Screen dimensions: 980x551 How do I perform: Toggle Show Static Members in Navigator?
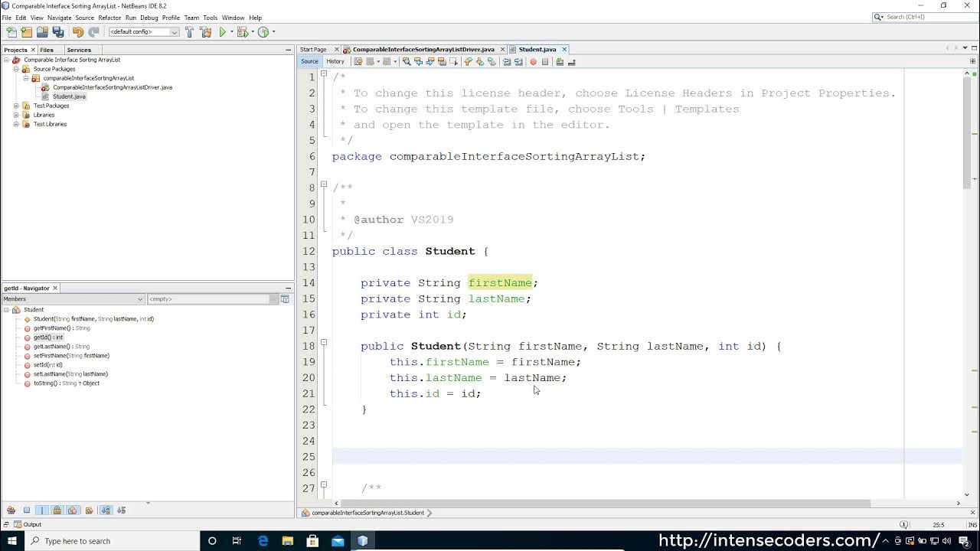[42, 510]
